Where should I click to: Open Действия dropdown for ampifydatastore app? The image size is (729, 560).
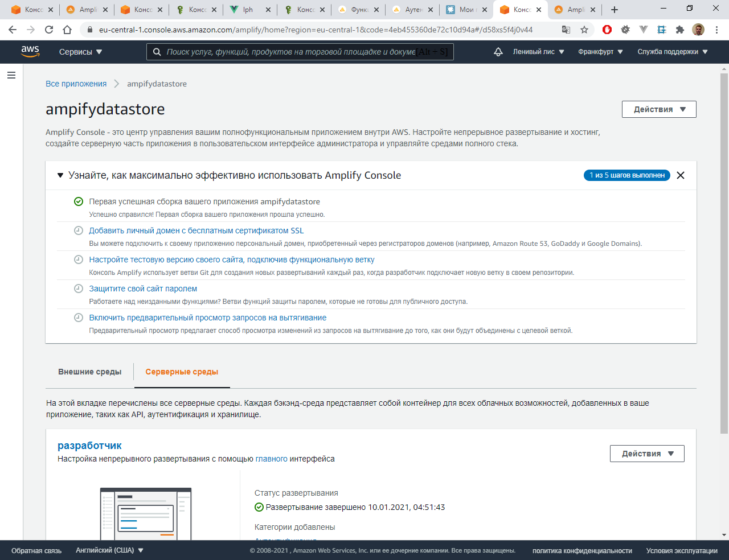pyautogui.click(x=659, y=109)
